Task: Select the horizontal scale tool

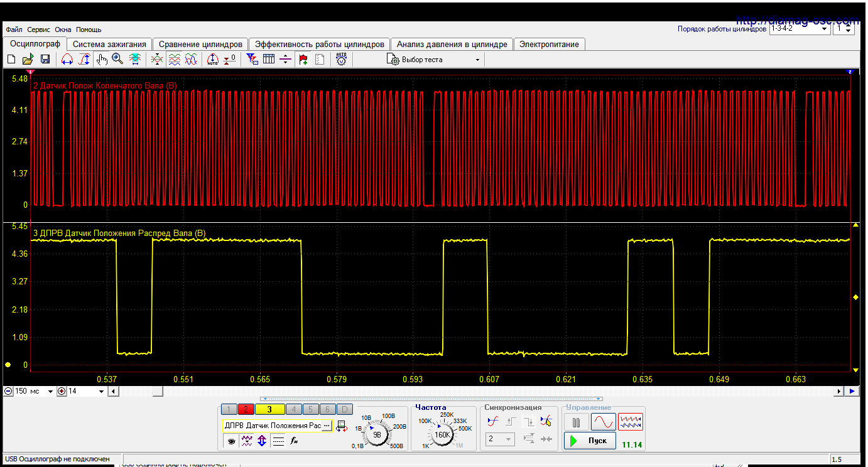Action: point(67,59)
